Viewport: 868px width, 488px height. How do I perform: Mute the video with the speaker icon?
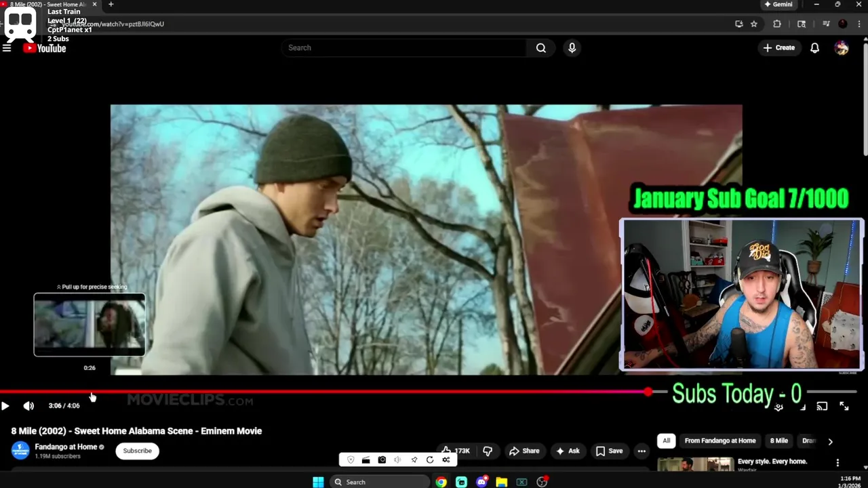click(28, 406)
